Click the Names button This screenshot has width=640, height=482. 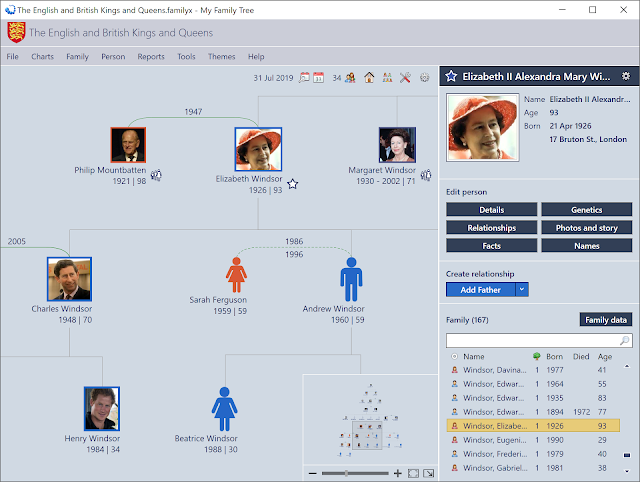point(587,245)
